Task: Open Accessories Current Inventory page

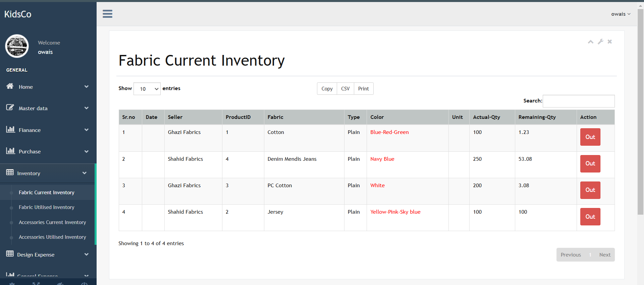Action: (x=52, y=222)
